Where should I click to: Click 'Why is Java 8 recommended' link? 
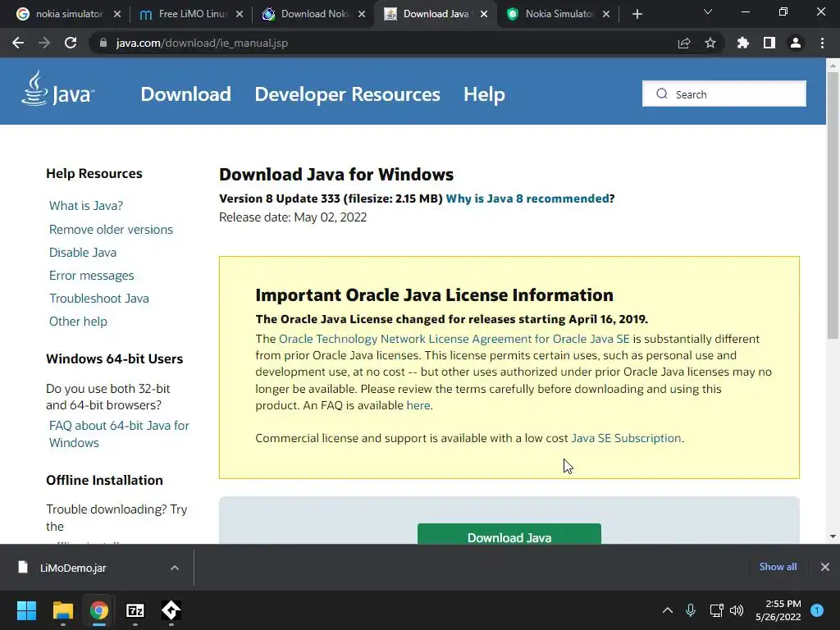527,199
